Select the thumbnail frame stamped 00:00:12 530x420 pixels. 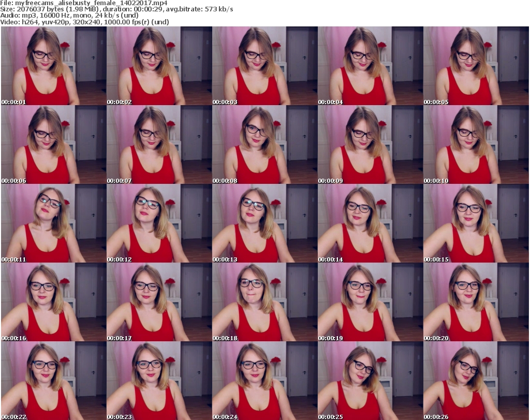point(159,223)
